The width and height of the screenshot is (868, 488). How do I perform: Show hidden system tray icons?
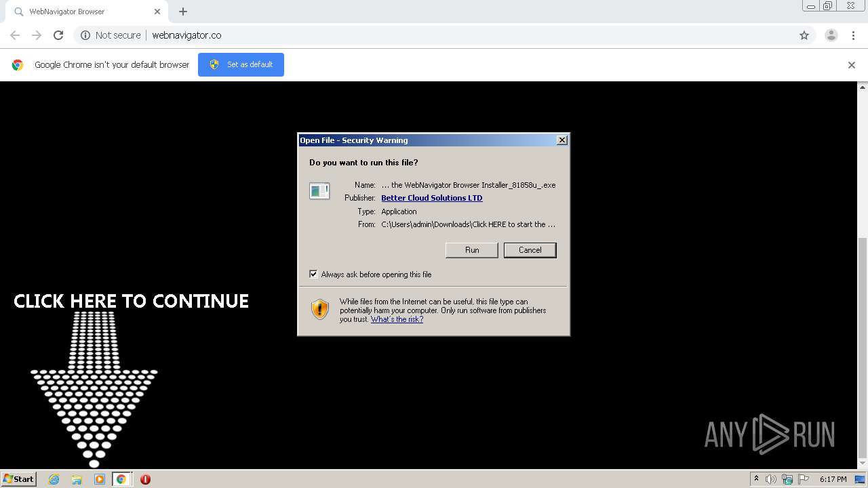756,479
